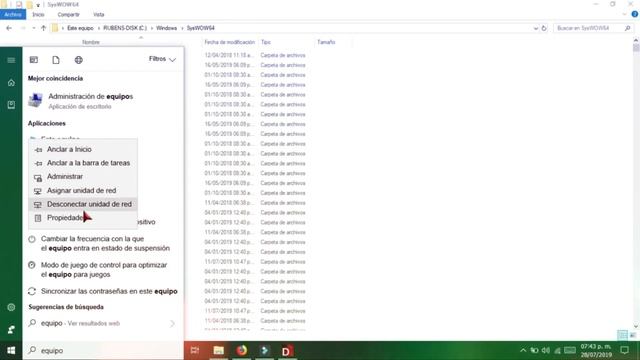The height and width of the screenshot is (360, 640).
Task: Sort by Nombre column header
Action: 91,42
